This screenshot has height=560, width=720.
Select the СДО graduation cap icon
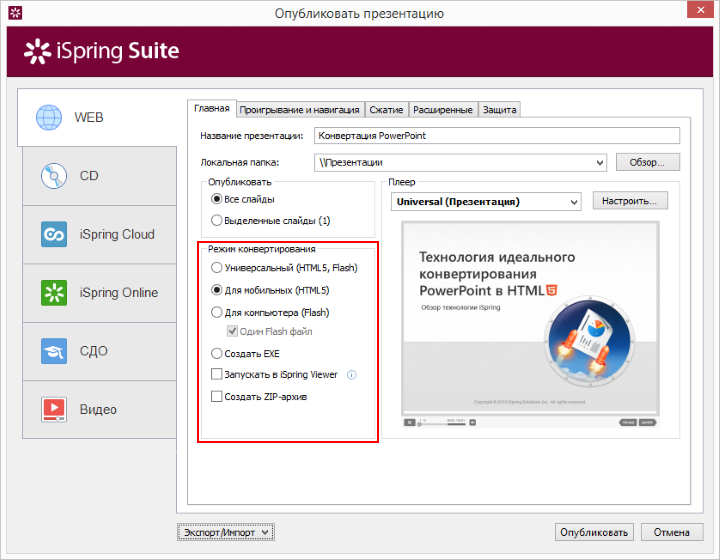pyautogui.click(x=54, y=351)
